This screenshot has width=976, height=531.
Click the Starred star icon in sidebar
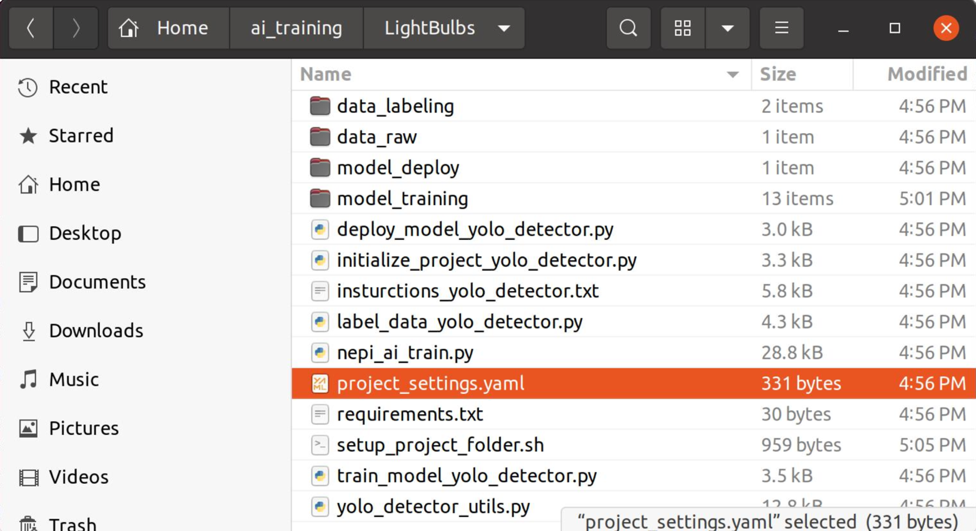pyautogui.click(x=28, y=136)
